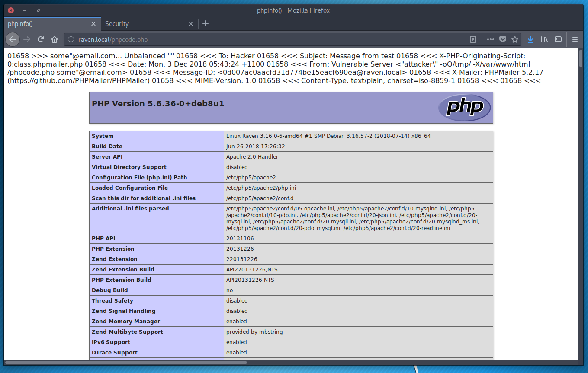Switch to the phpinfo() tab
Screen dimensions: 588x373
[52, 24]
